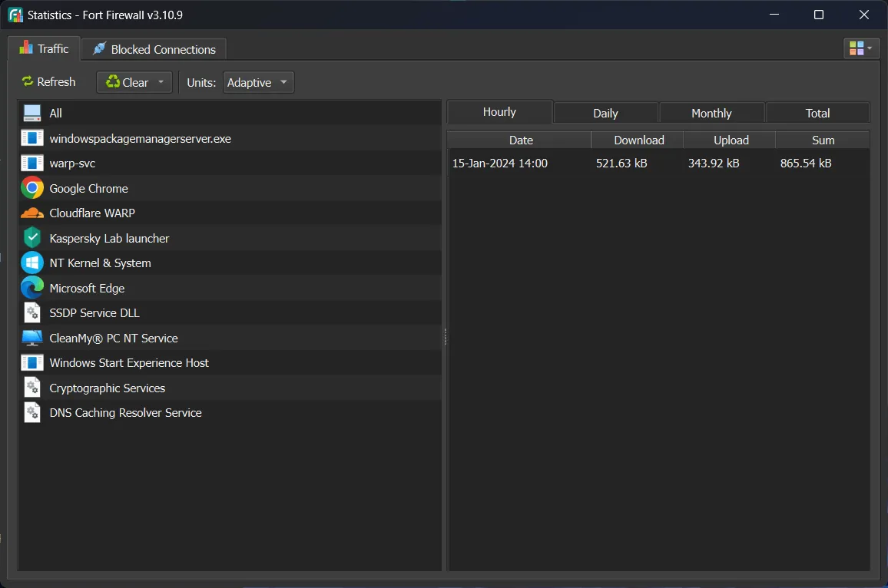Select the SSDP Service DLL entry

click(230, 312)
